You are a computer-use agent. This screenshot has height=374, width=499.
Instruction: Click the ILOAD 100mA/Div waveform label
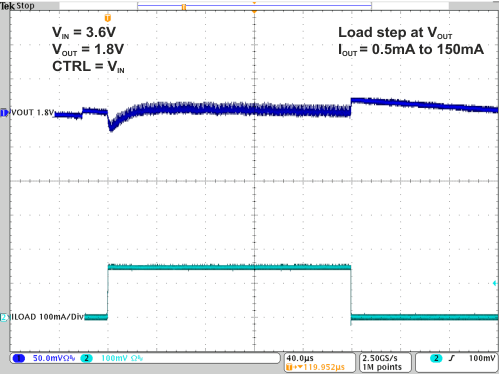47,317
